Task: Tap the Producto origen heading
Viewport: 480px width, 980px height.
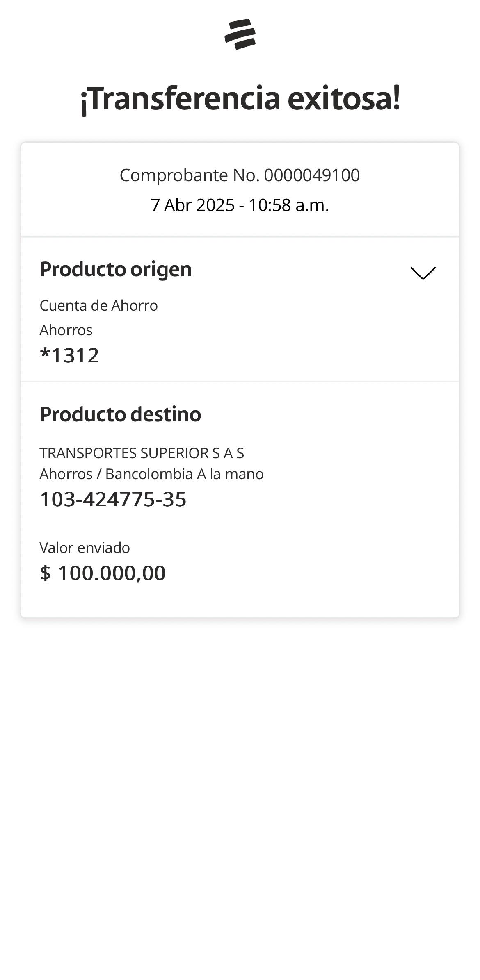Action: 116,269
